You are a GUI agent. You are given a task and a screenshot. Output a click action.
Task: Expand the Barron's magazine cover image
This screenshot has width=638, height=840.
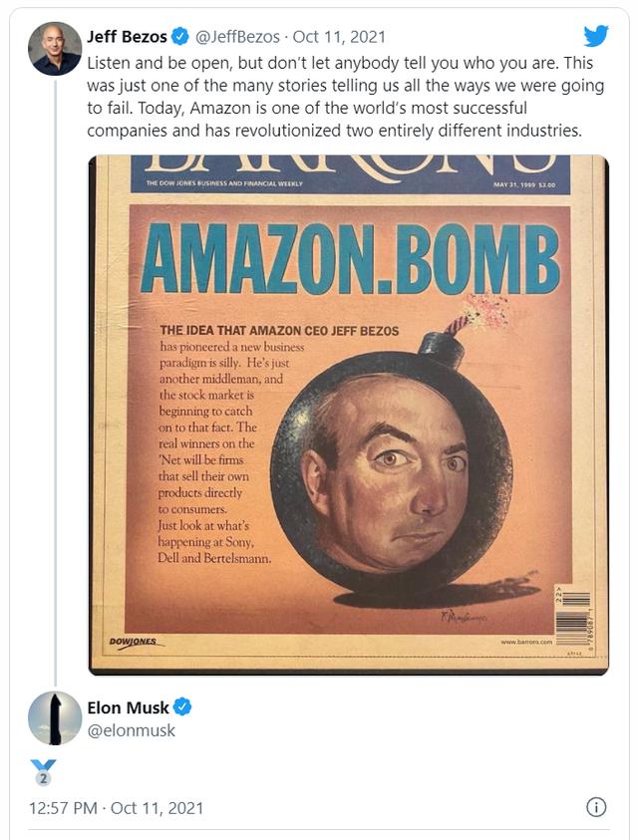[x=348, y=415]
